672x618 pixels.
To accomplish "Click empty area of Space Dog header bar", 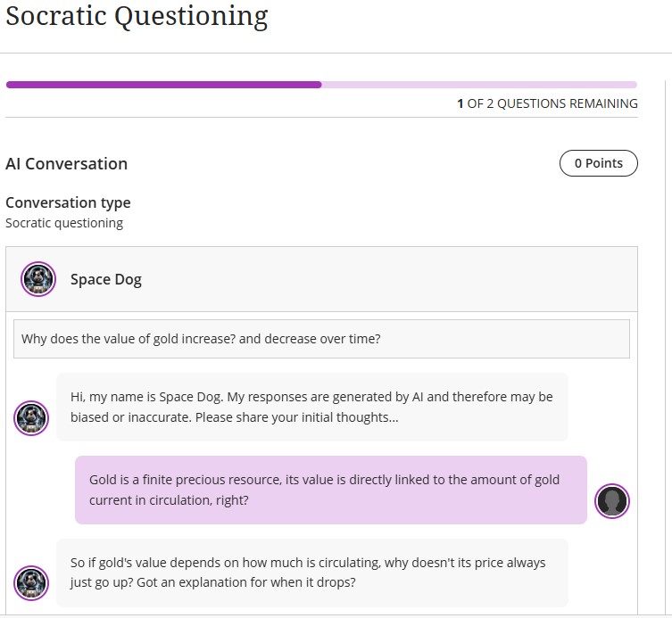I will [x=402, y=279].
